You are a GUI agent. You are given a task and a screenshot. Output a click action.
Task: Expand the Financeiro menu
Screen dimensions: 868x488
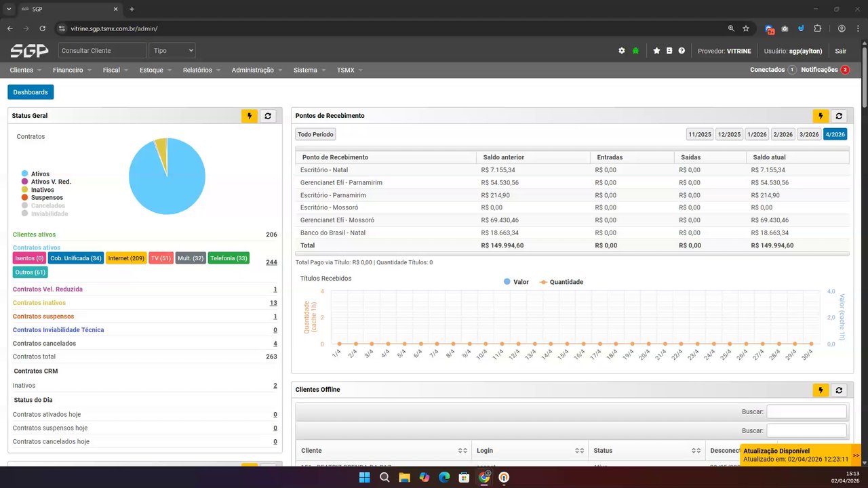click(x=71, y=70)
